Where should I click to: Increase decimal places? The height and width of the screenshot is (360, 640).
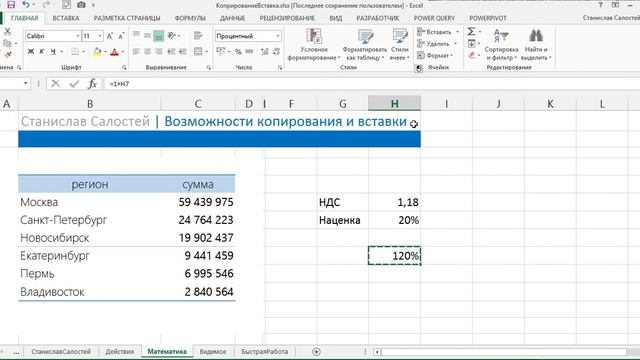(264, 52)
